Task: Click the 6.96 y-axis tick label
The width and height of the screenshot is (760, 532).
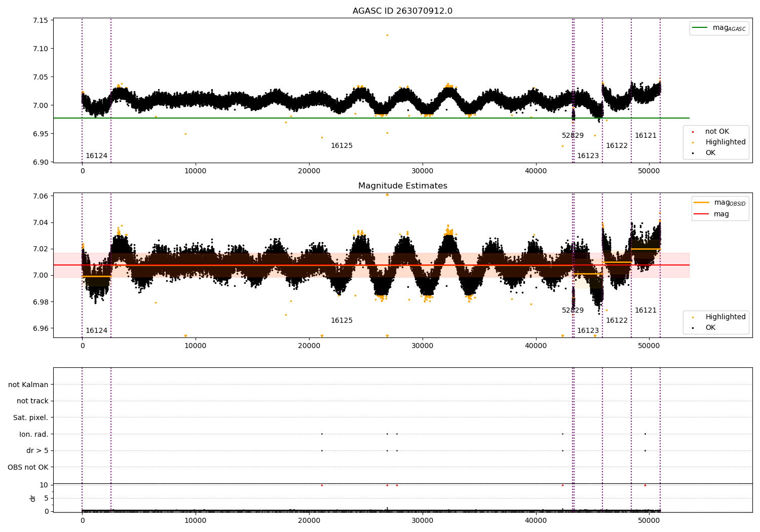Action: [x=40, y=328]
